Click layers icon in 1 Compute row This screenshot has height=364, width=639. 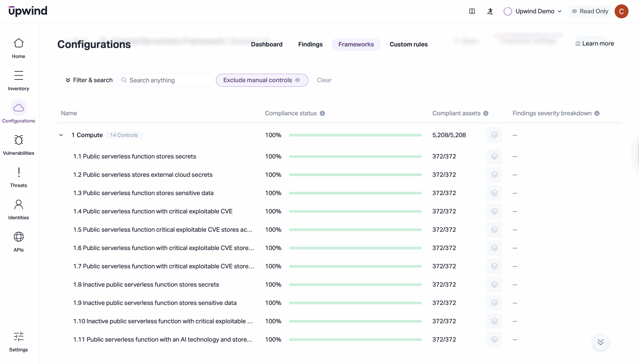pyautogui.click(x=494, y=135)
